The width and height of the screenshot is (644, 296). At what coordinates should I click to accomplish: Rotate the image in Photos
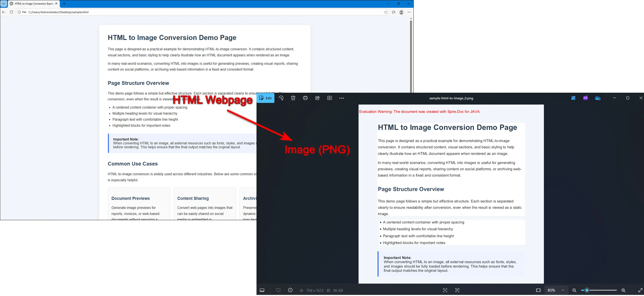(281, 98)
